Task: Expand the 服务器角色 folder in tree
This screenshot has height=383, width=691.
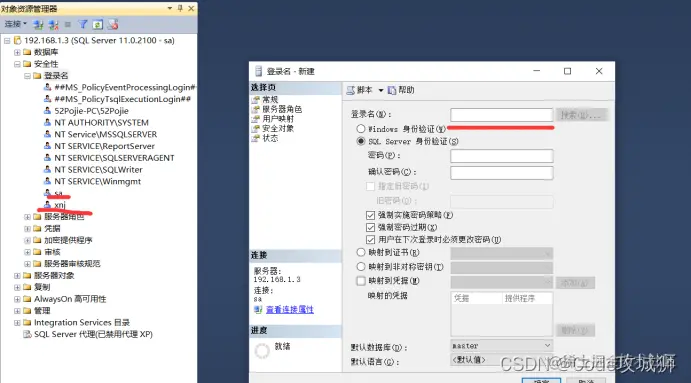Action: pyautogui.click(x=27, y=217)
